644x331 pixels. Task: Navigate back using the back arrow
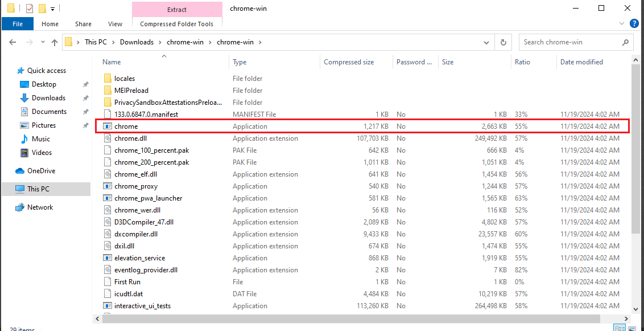point(13,42)
